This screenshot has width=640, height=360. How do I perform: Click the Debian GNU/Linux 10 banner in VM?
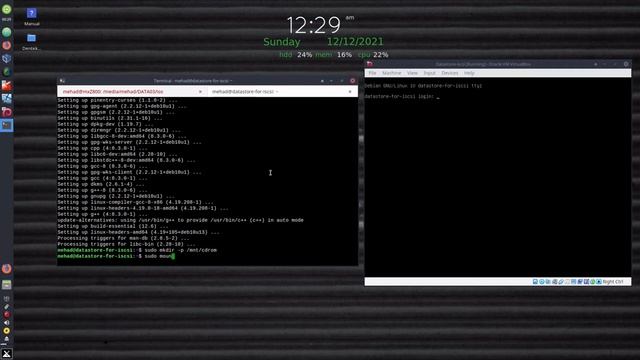(423, 86)
